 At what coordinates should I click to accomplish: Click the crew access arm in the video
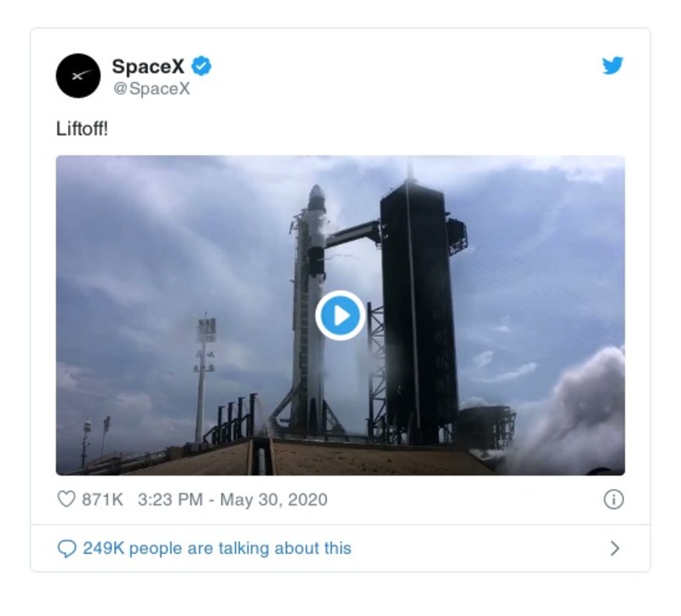pos(352,232)
